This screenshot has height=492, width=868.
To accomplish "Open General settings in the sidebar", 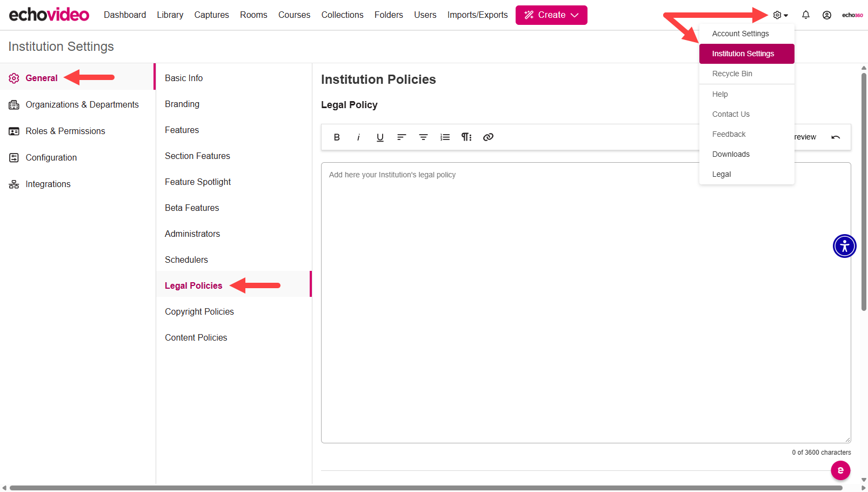I will point(77,78).
